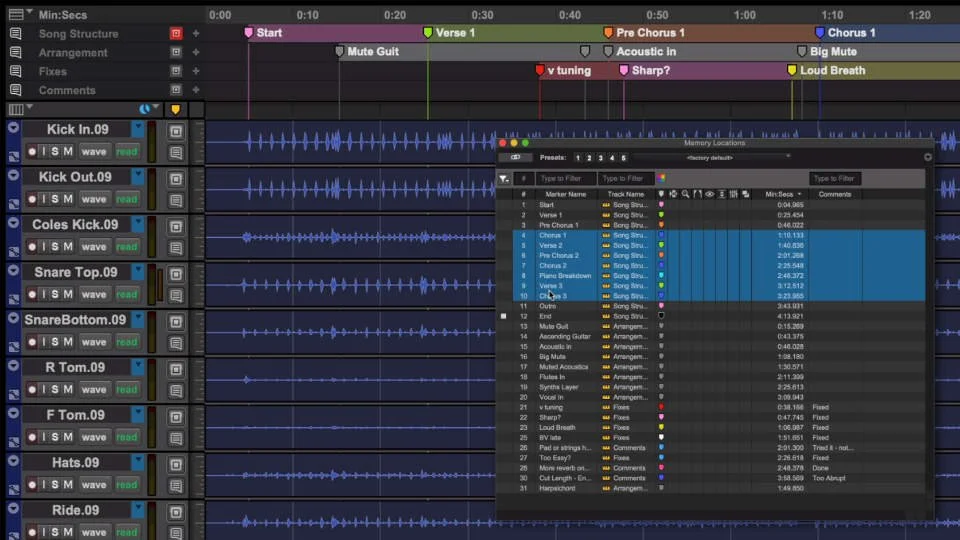Click the color filter icon in Memory Locations

661,178
